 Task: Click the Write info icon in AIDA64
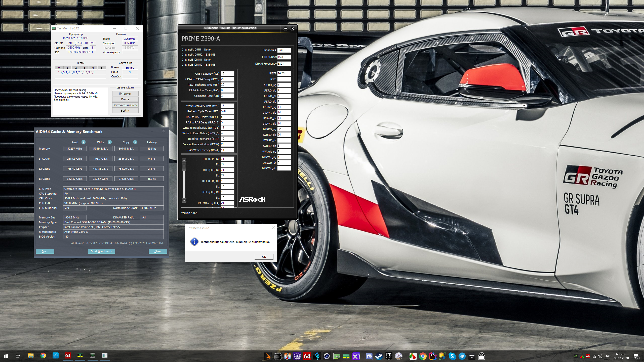(x=110, y=142)
